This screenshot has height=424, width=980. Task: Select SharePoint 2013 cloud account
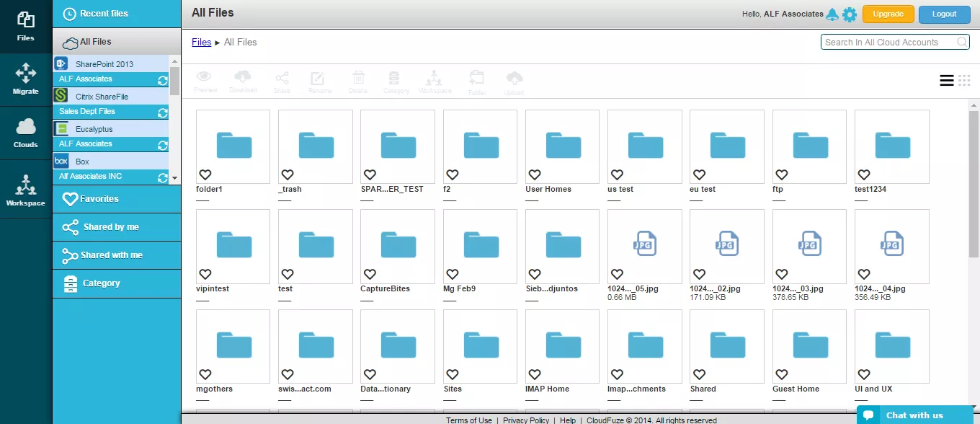111,64
